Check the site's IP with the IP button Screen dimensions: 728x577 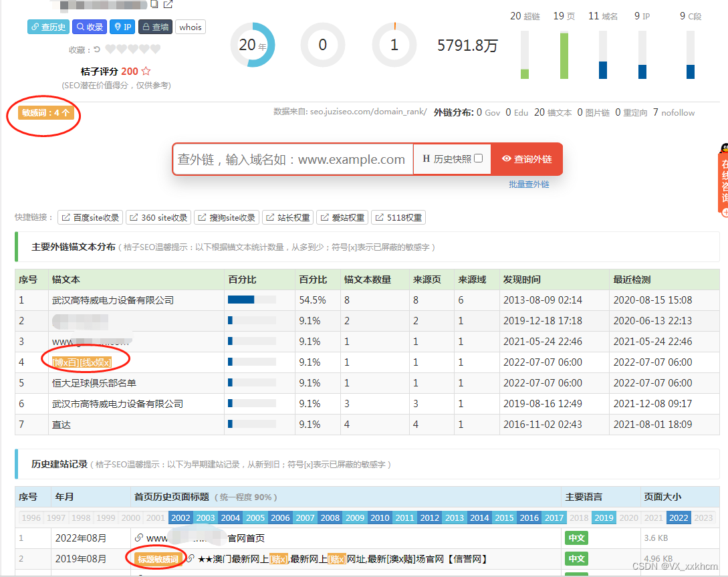click(122, 27)
